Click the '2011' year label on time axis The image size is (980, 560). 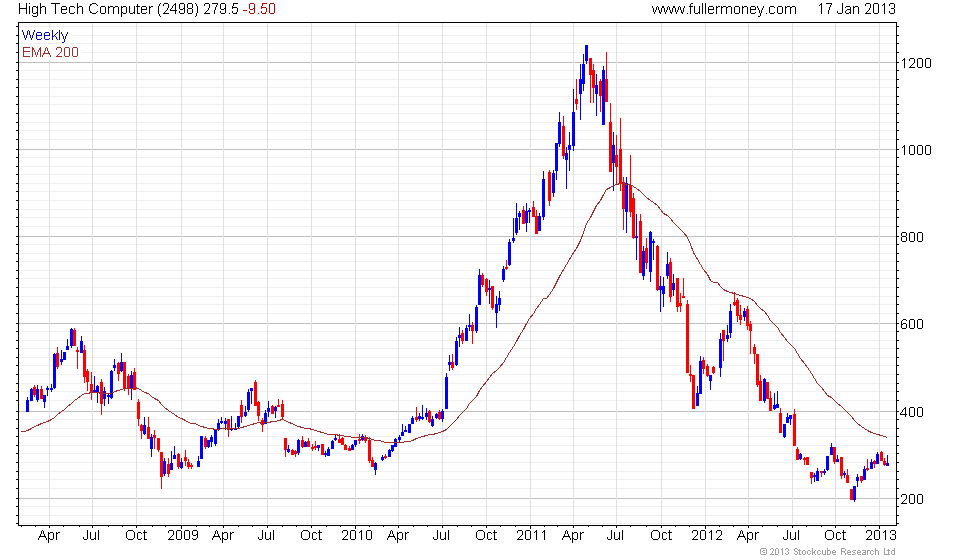531,536
